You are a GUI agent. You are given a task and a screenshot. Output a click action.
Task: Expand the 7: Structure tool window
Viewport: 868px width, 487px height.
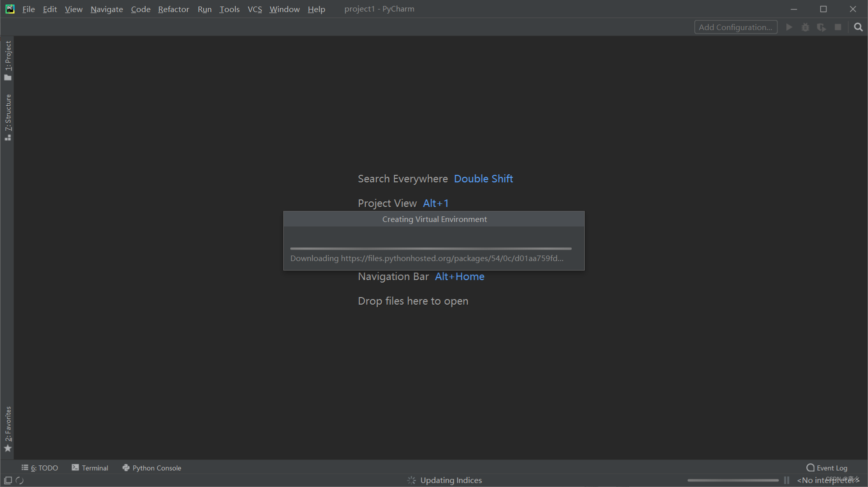pyautogui.click(x=8, y=117)
